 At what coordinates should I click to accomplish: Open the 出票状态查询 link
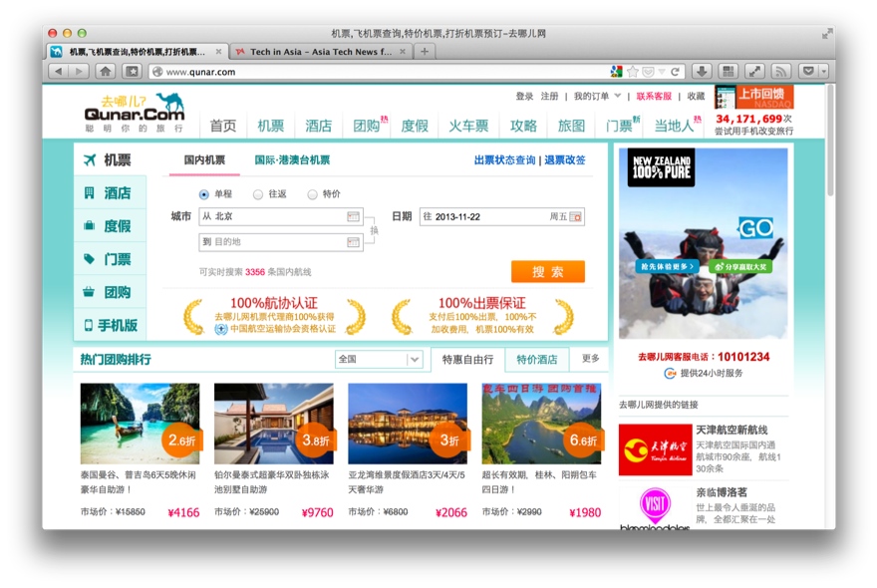tap(504, 160)
